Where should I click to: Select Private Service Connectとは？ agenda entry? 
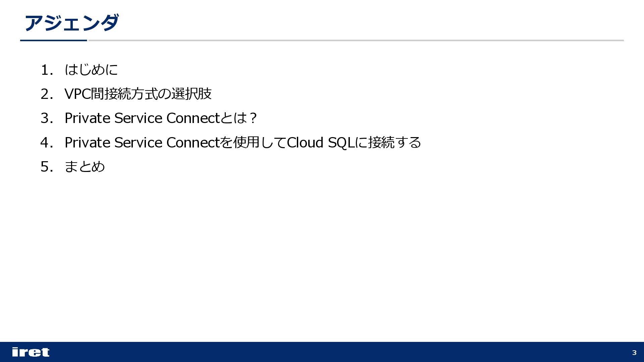[x=161, y=118]
